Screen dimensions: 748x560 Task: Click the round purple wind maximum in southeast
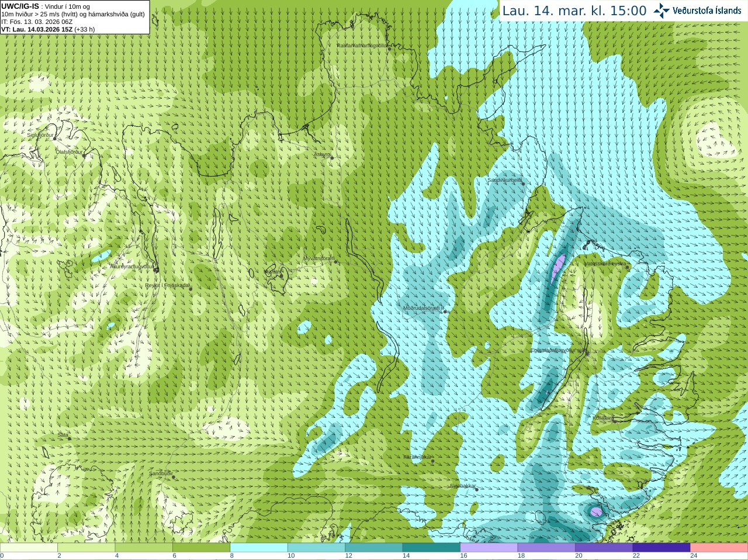click(595, 512)
